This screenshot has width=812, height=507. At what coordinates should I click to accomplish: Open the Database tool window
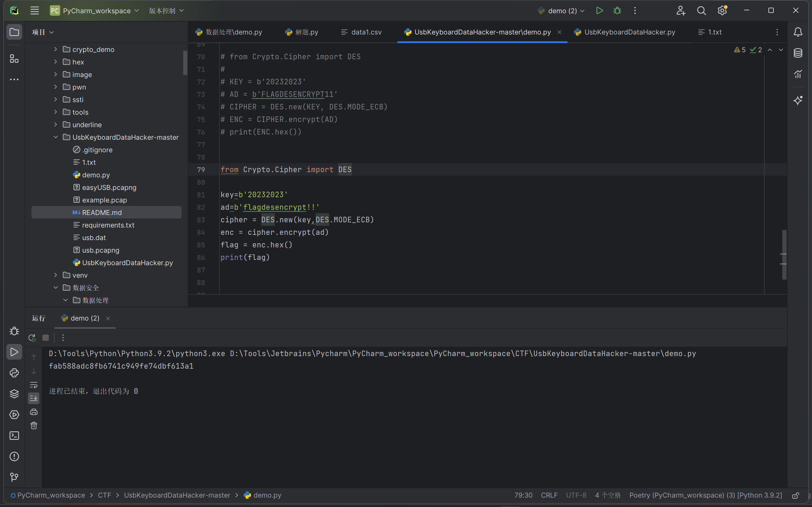pyautogui.click(x=798, y=53)
